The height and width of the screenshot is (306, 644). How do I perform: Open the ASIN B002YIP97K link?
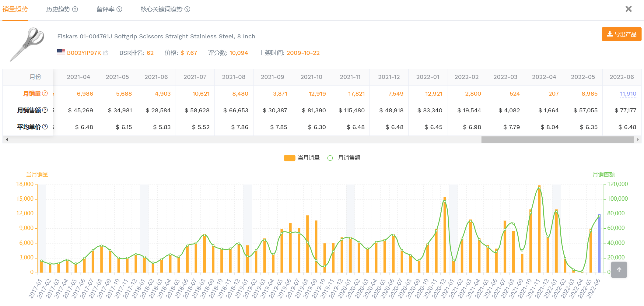click(84, 53)
